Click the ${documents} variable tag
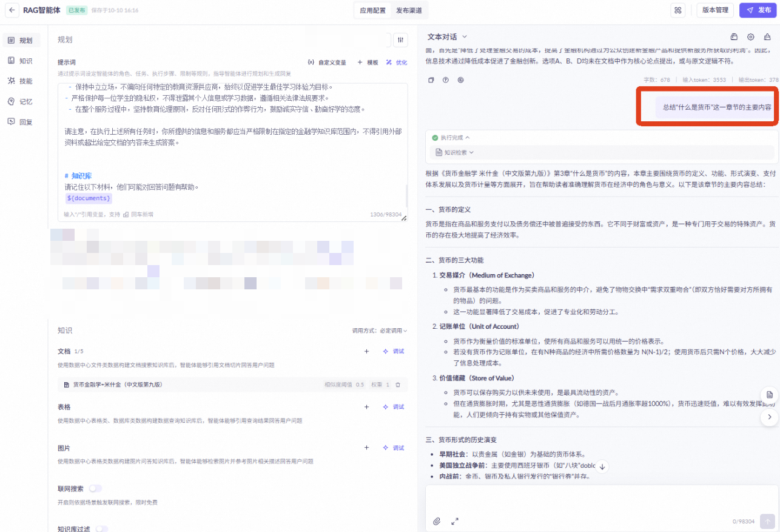The image size is (780, 532). [89, 198]
